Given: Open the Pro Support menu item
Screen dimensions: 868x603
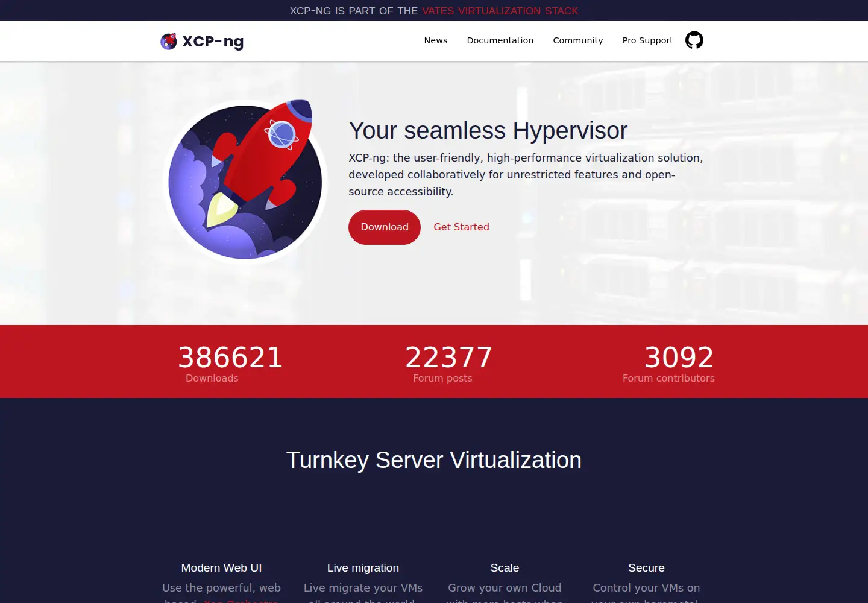Looking at the screenshot, I should pyautogui.click(x=647, y=40).
